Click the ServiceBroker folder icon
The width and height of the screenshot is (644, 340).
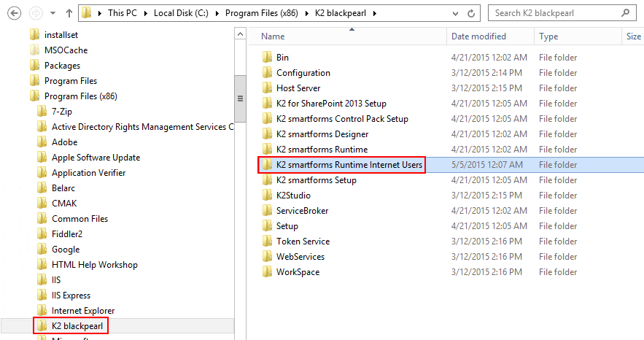pyautogui.click(x=267, y=211)
